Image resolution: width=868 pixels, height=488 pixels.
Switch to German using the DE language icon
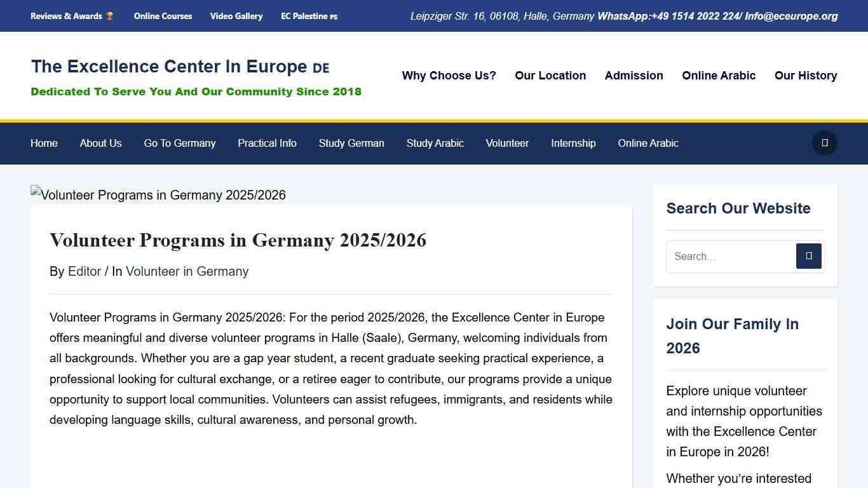tap(321, 67)
